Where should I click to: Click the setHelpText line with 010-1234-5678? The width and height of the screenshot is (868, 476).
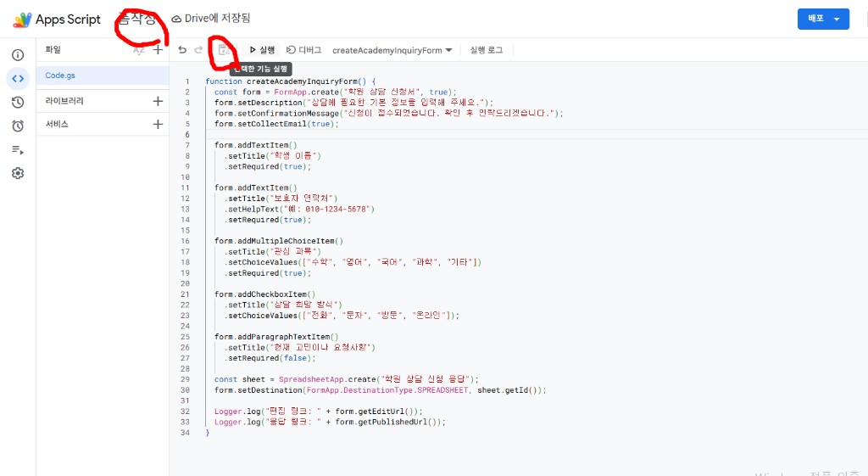pos(299,210)
